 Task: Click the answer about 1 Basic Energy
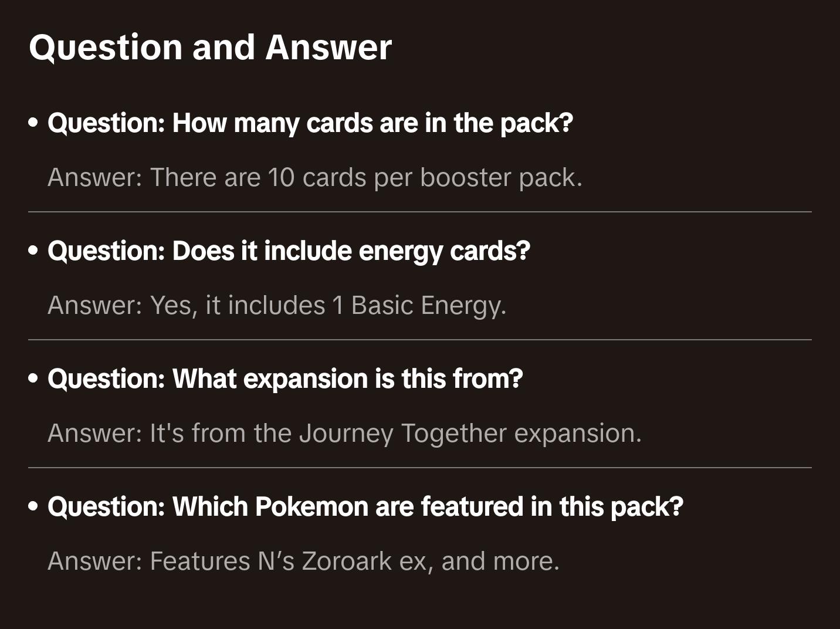[x=276, y=305]
